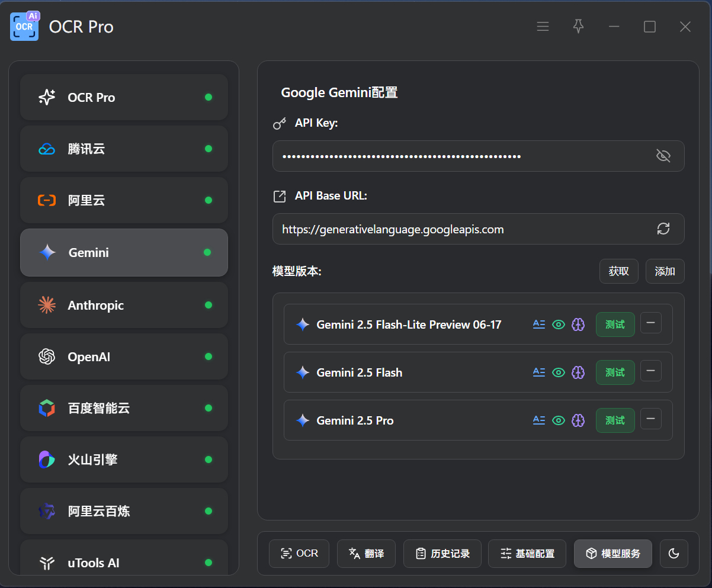The image size is (712, 588).
Task: Switch to the 翻译 tab
Action: point(367,554)
